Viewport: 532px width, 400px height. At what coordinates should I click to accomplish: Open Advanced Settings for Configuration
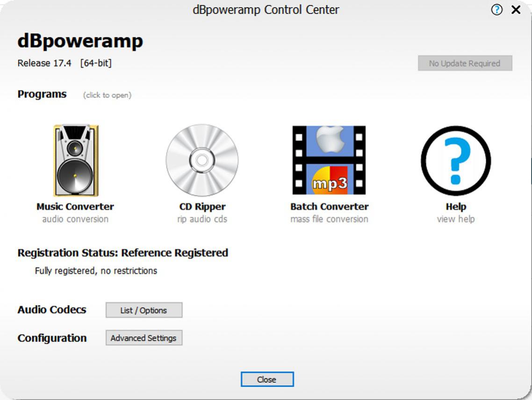click(144, 338)
